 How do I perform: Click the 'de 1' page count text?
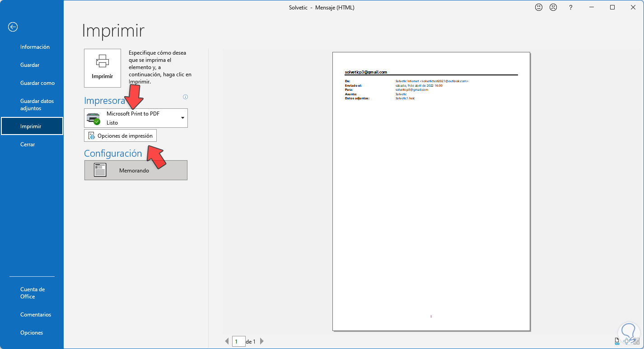(251, 342)
